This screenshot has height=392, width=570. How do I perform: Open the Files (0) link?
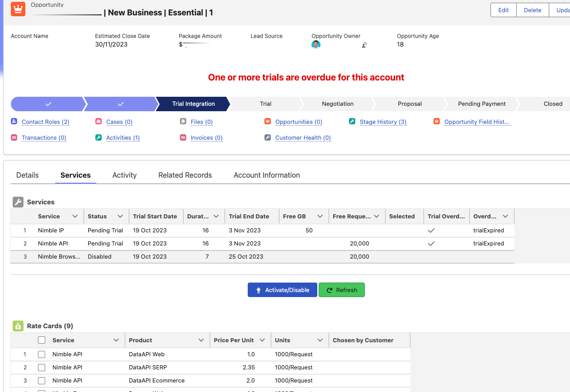point(202,122)
